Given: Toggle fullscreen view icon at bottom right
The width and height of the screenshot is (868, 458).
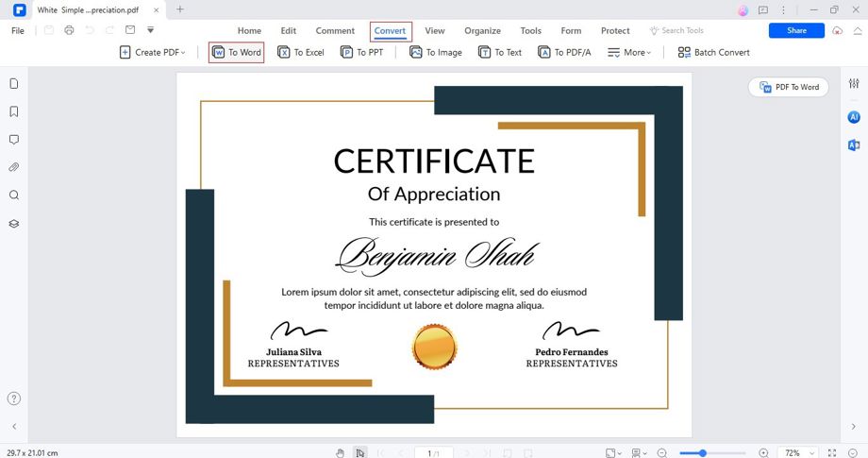Looking at the screenshot, I should [x=832, y=453].
